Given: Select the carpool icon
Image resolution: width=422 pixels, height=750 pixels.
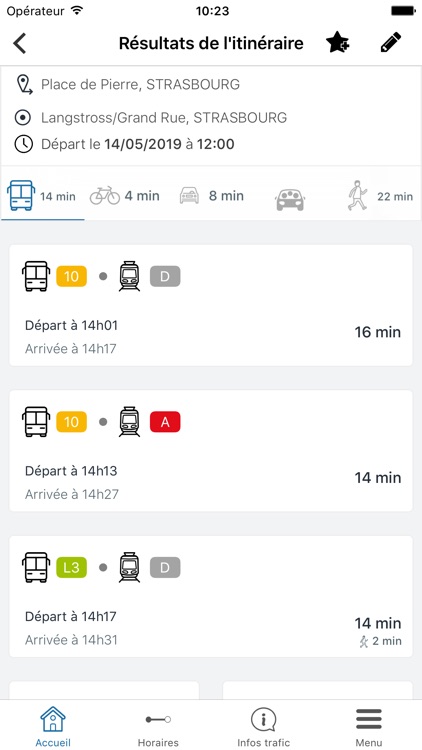Looking at the screenshot, I should pos(290,199).
